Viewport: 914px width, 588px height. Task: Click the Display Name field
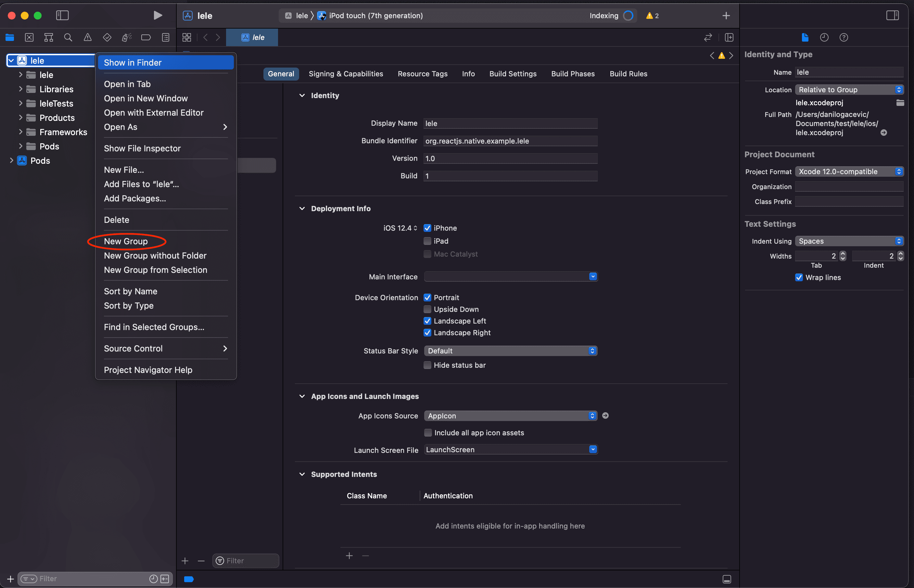510,123
